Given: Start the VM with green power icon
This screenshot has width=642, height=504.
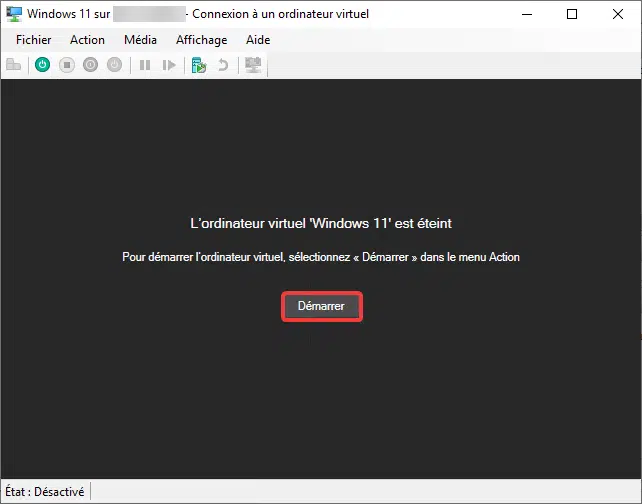Looking at the screenshot, I should (43, 65).
